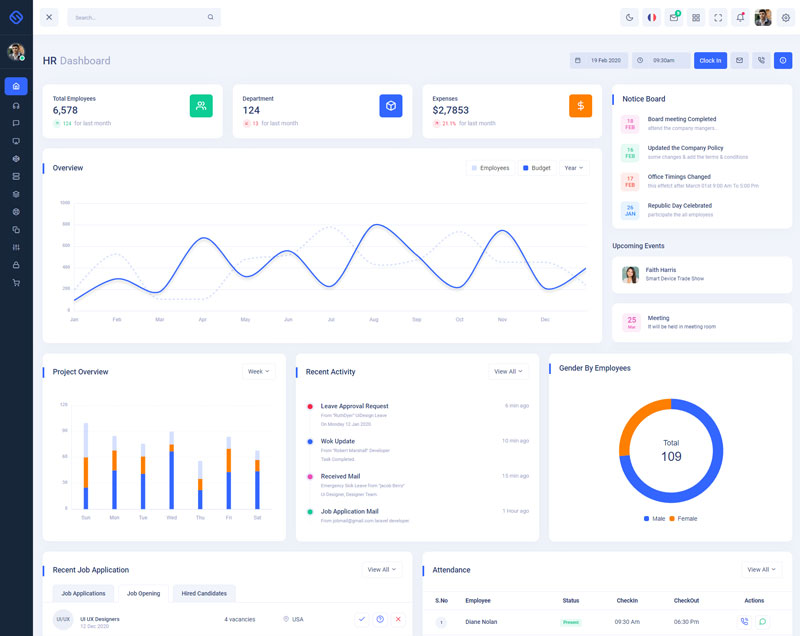The height and width of the screenshot is (636, 800).
Task: Open the settings gear in the top bar
Action: point(785,17)
